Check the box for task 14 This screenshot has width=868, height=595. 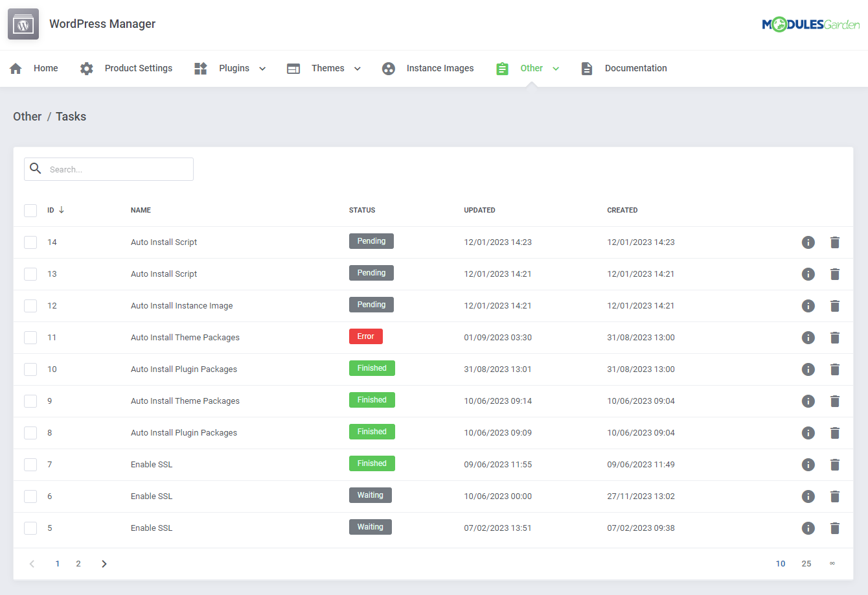click(30, 242)
